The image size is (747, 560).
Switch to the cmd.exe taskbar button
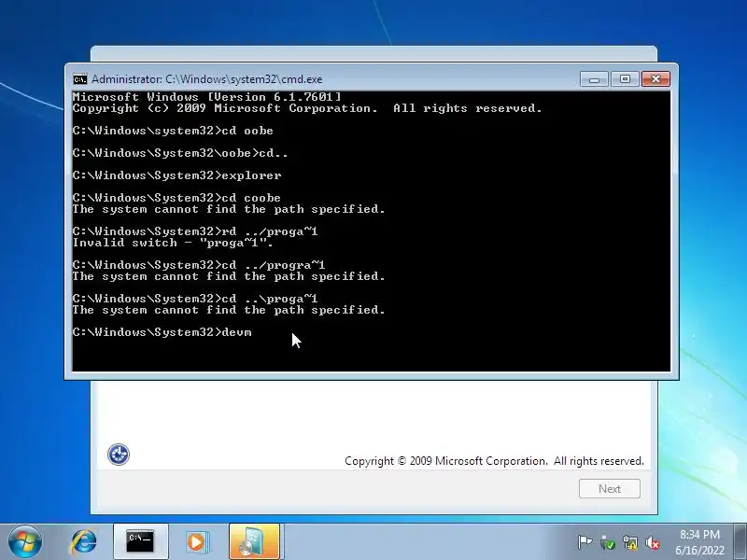(x=141, y=541)
